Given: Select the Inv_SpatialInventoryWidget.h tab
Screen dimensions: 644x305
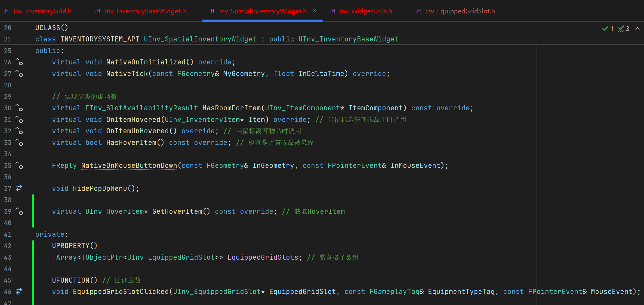Looking at the screenshot, I should tap(263, 11).
